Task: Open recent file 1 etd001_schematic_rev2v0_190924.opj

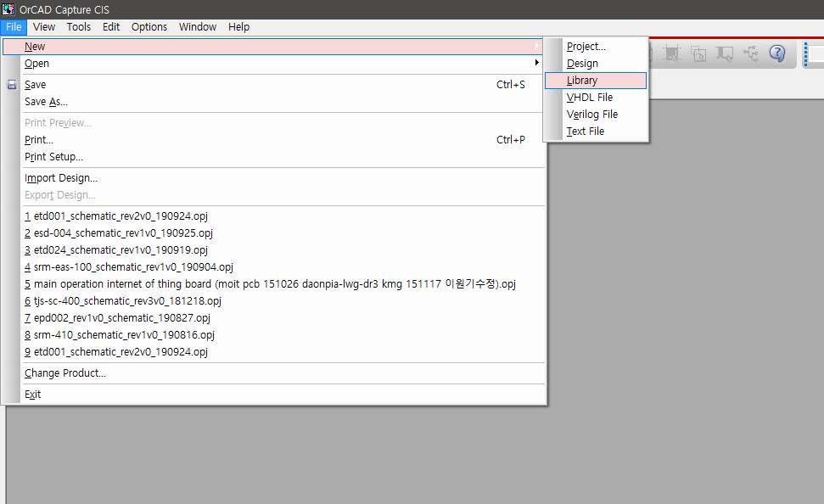Action: pos(273,216)
